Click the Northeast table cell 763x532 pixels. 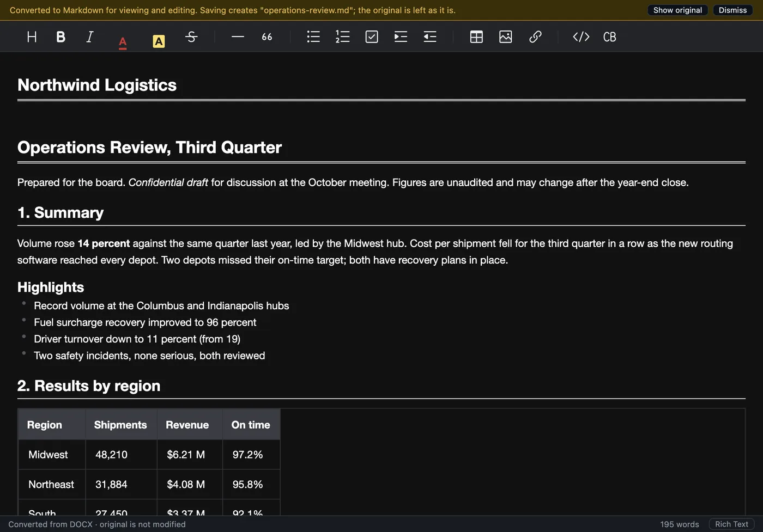(x=52, y=485)
